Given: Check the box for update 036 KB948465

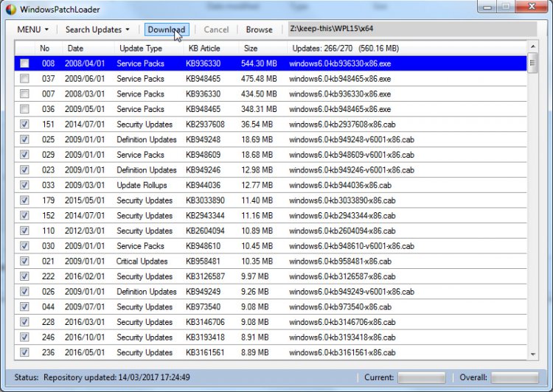Looking at the screenshot, I should point(24,109).
